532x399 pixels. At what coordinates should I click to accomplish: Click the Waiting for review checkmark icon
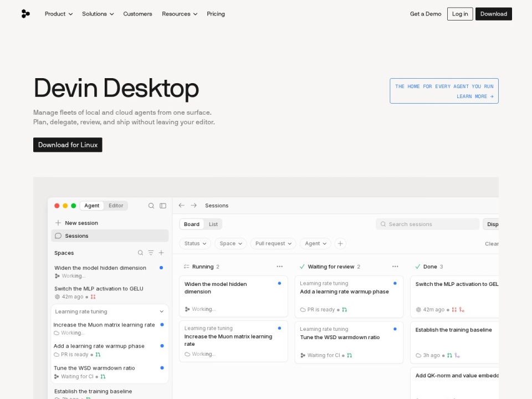[x=302, y=267]
